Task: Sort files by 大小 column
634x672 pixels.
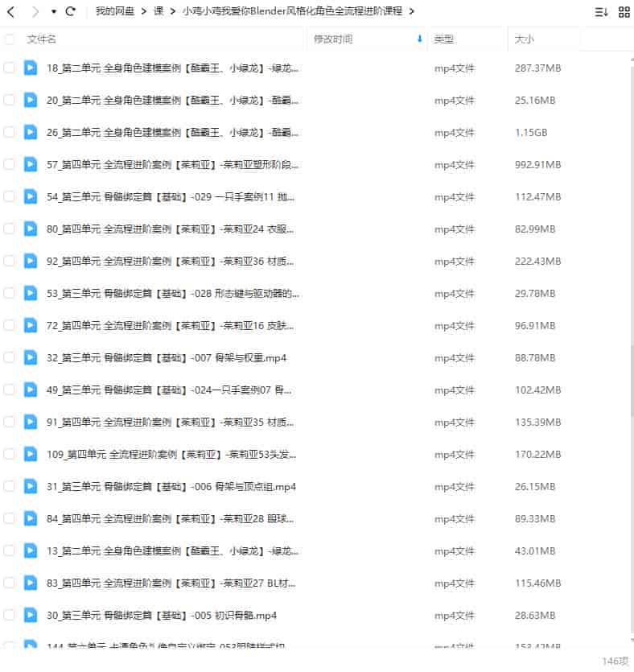Action: tap(524, 39)
